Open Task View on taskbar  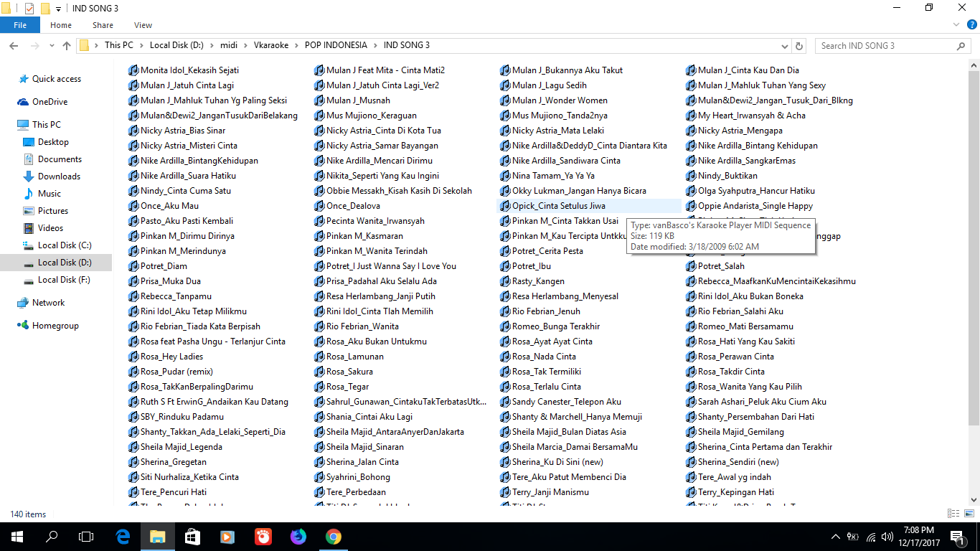click(x=86, y=536)
